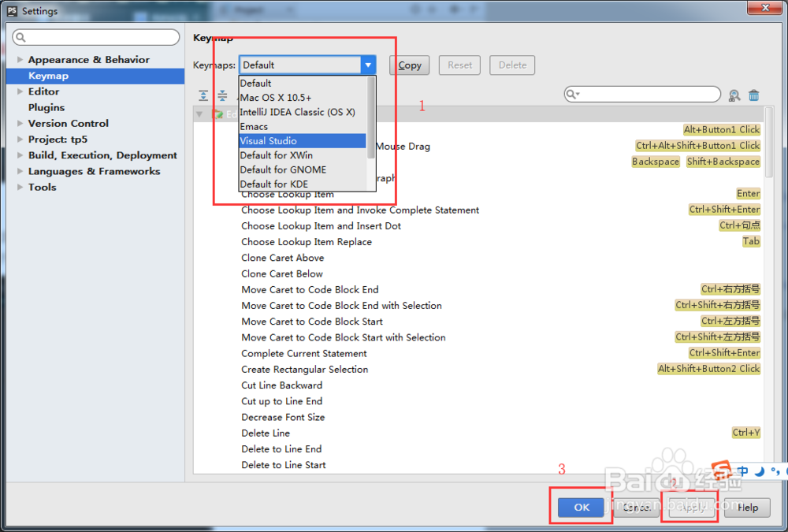Click the Delete keymap button
This screenshot has height=532, width=788.
(513, 65)
